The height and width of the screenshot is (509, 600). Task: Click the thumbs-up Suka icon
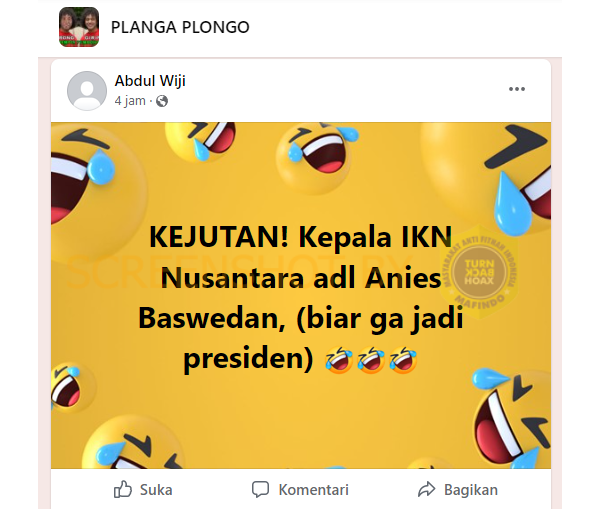click(123, 489)
